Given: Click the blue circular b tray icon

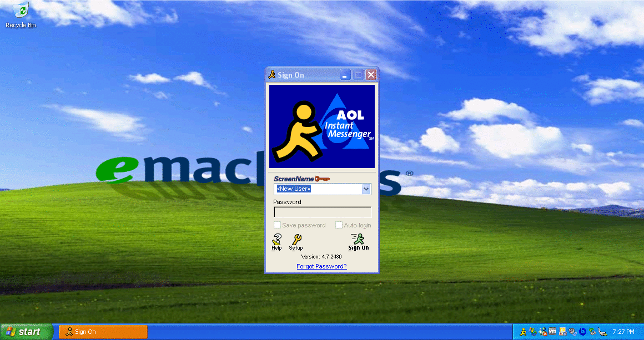Looking at the screenshot, I should click(582, 332).
